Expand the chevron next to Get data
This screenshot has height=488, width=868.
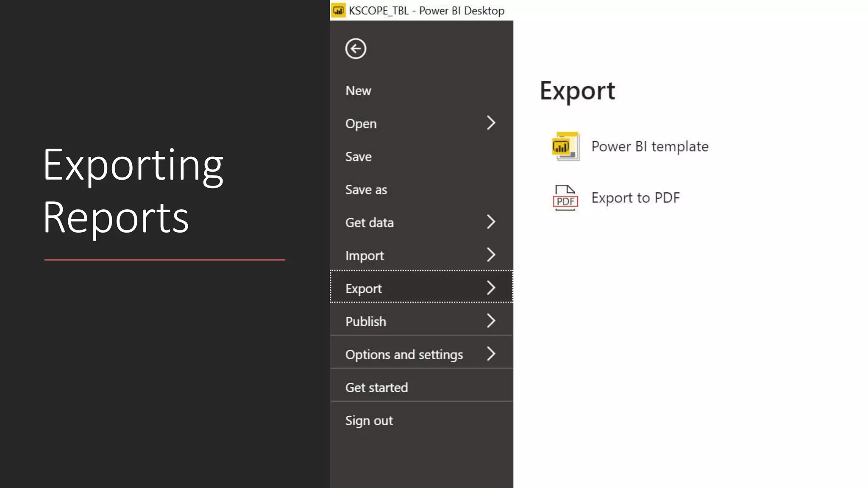491,222
